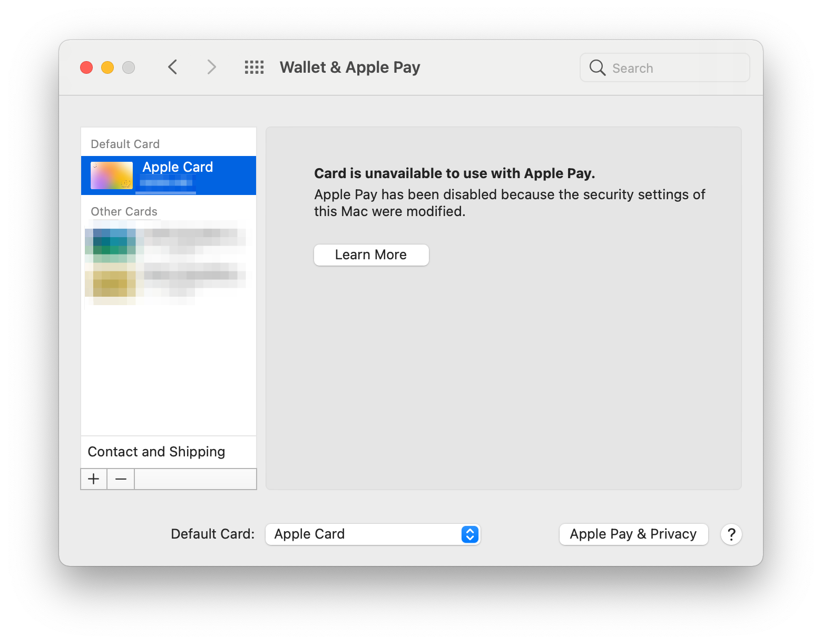822x644 pixels.
Task: Click the 'Other Cards' section header
Action: click(x=124, y=211)
